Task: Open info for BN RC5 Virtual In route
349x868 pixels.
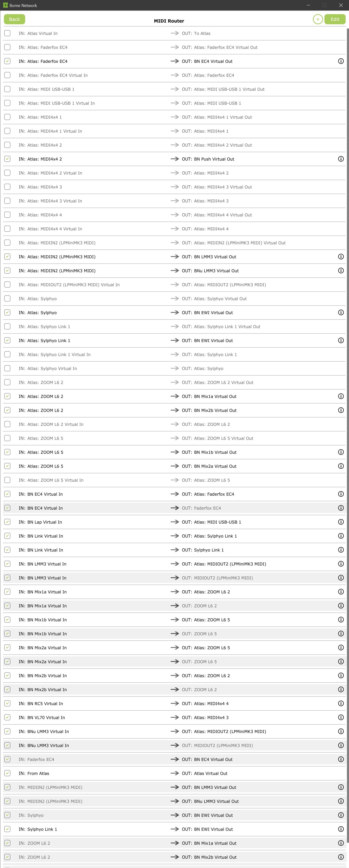Action: click(341, 703)
